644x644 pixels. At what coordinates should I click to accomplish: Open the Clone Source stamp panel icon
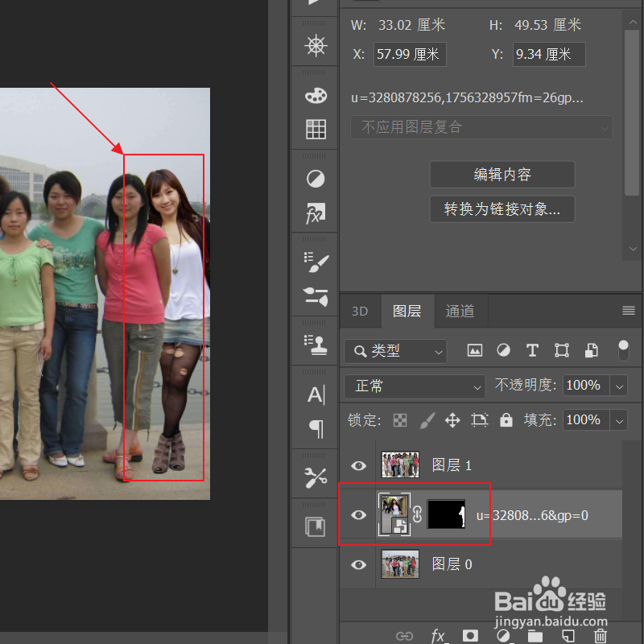point(316,345)
